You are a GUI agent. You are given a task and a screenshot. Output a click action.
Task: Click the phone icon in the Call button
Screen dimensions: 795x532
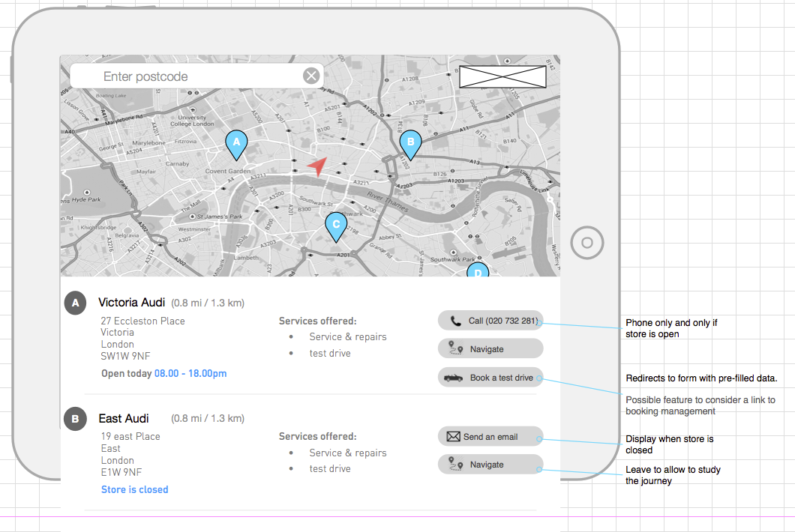456,321
